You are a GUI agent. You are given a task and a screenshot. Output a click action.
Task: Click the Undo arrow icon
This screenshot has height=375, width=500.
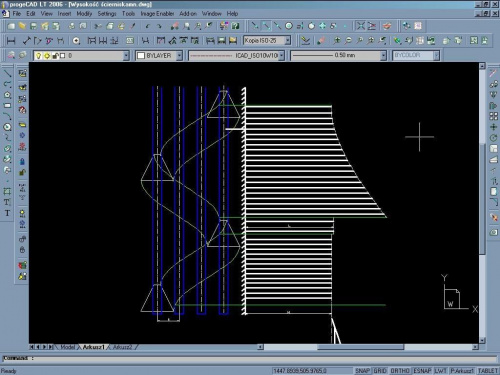(x=148, y=26)
